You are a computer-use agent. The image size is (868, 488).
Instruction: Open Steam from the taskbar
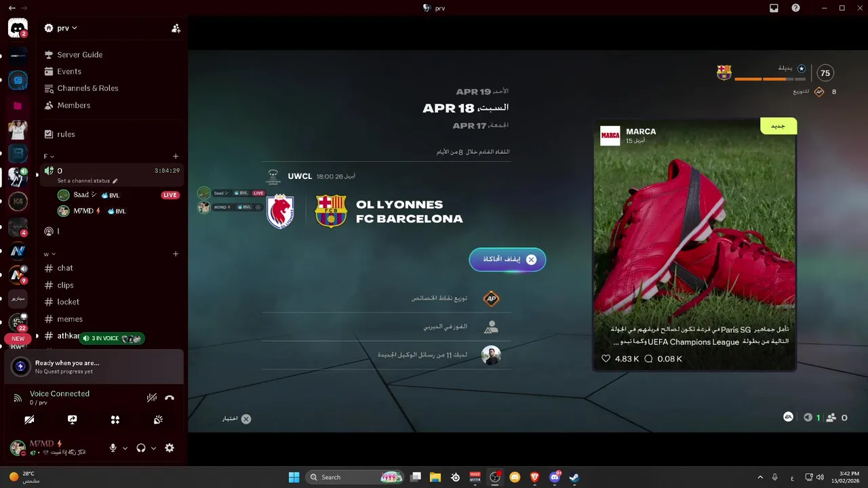(574, 477)
